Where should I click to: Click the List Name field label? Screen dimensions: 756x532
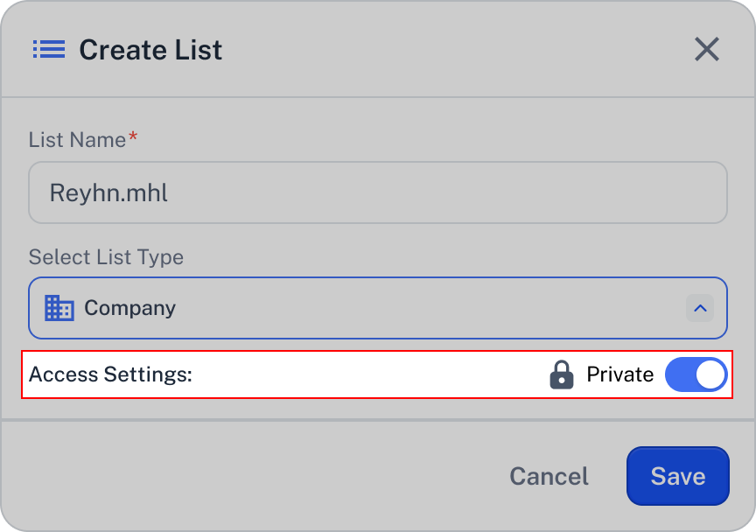(x=77, y=140)
